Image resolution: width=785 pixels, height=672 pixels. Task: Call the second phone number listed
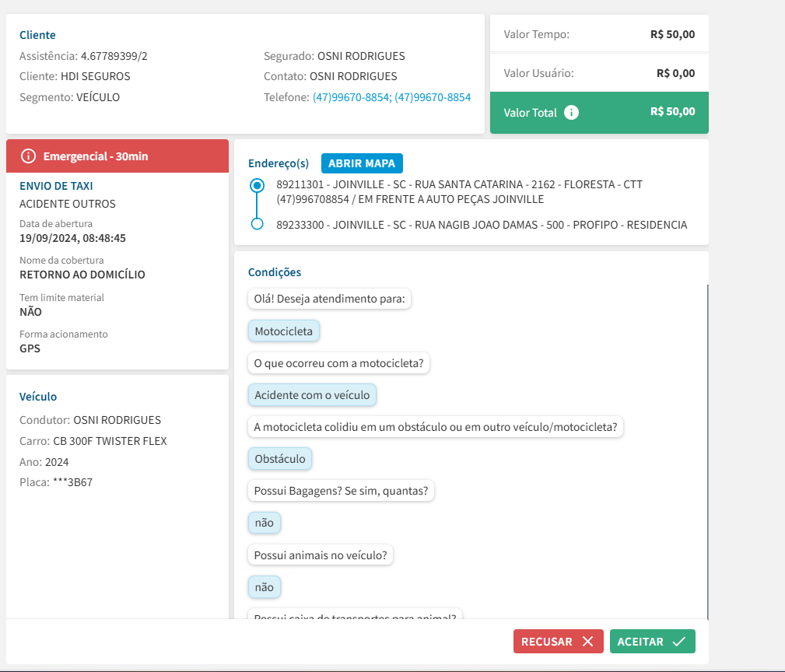click(433, 97)
